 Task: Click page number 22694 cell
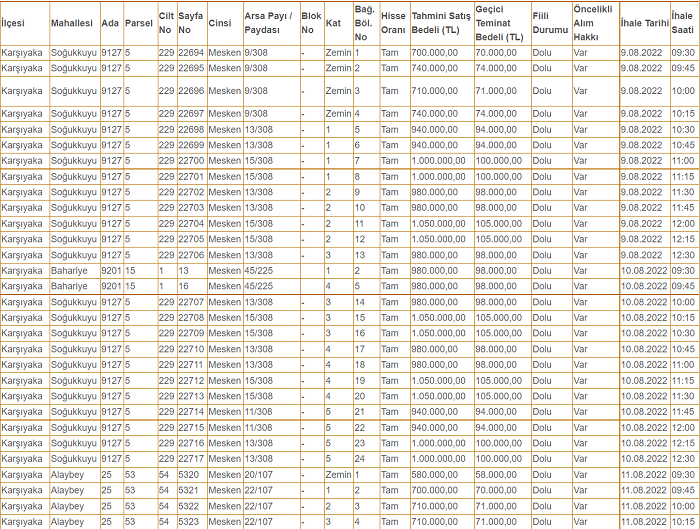pos(191,53)
